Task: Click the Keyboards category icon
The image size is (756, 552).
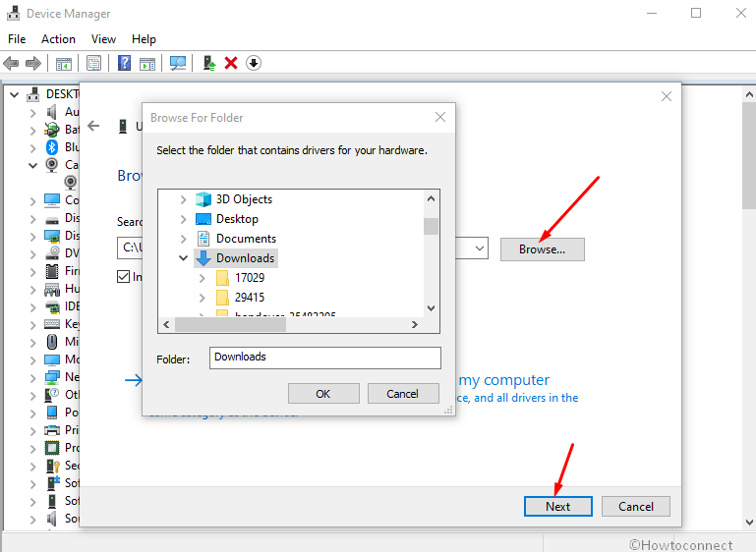Action: pos(52,324)
